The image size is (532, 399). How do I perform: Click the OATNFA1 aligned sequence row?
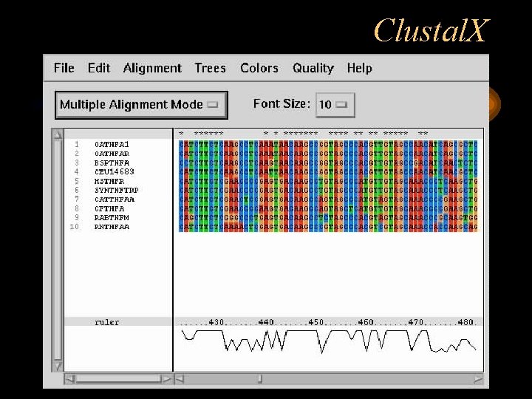[x=328, y=145]
